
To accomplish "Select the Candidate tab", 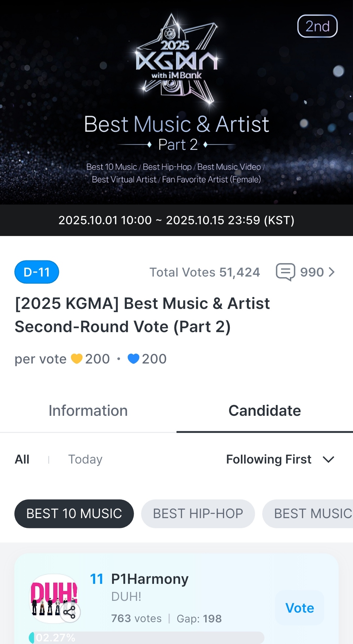I will click(265, 411).
